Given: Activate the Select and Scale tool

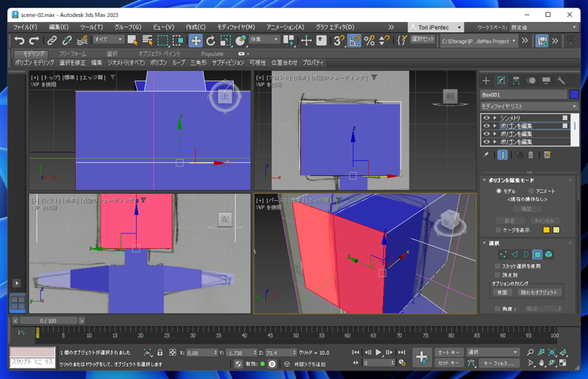Looking at the screenshot, I should point(226,40).
